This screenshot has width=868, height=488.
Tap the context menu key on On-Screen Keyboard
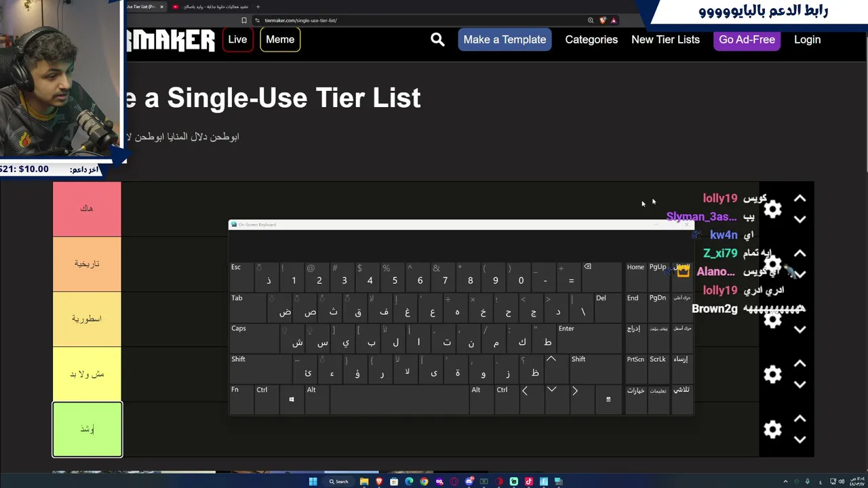tap(608, 399)
